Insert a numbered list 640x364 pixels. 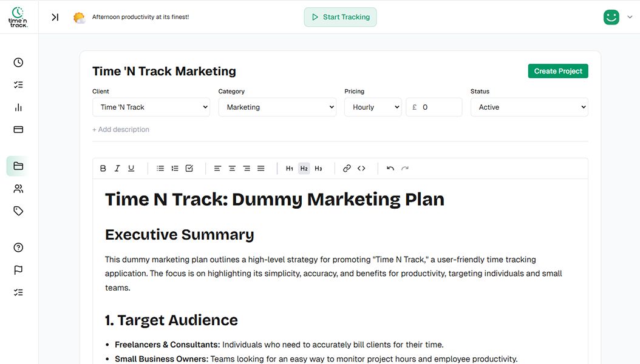coord(175,168)
